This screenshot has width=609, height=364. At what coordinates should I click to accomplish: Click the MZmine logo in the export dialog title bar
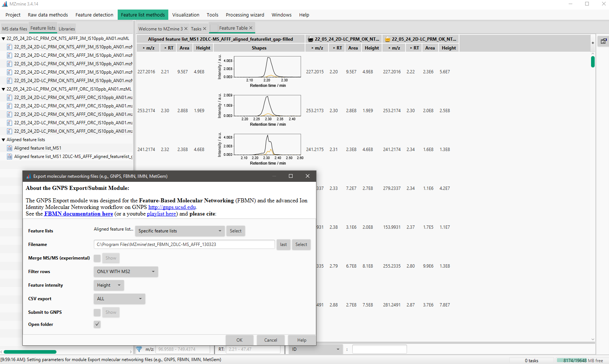click(29, 176)
